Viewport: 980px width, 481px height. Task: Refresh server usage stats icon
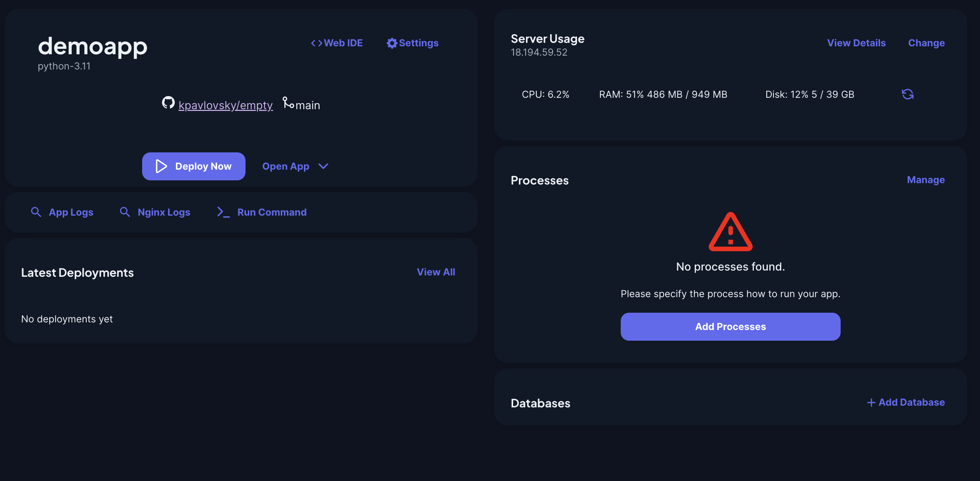907,94
